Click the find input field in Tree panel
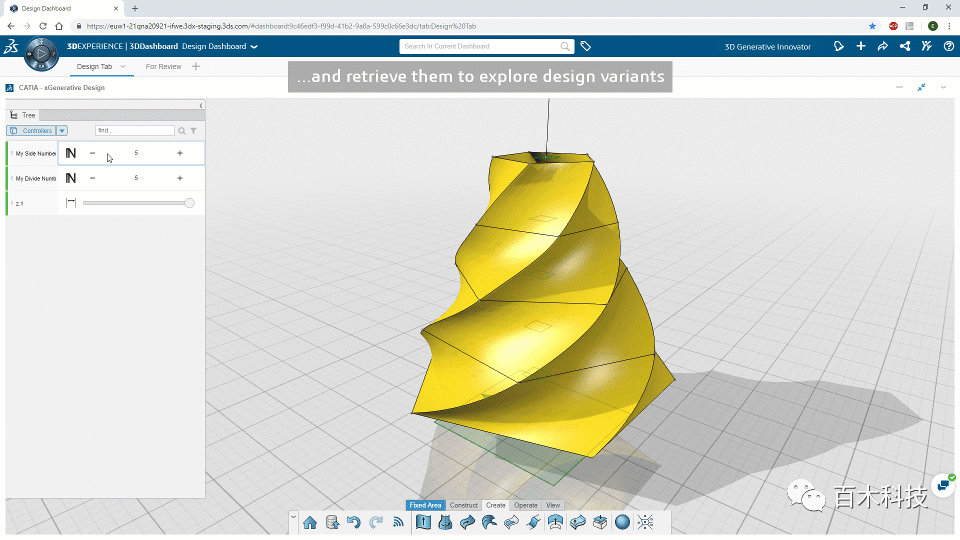 click(x=134, y=131)
